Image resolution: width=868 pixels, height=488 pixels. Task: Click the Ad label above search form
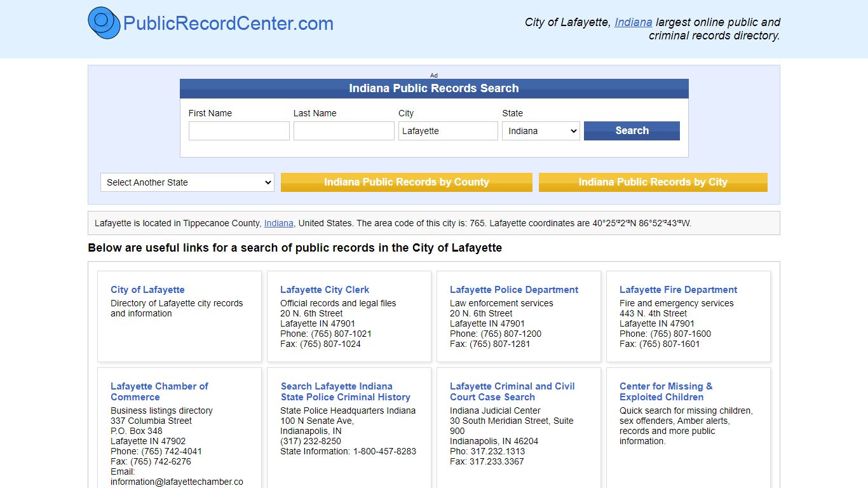coord(434,75)
